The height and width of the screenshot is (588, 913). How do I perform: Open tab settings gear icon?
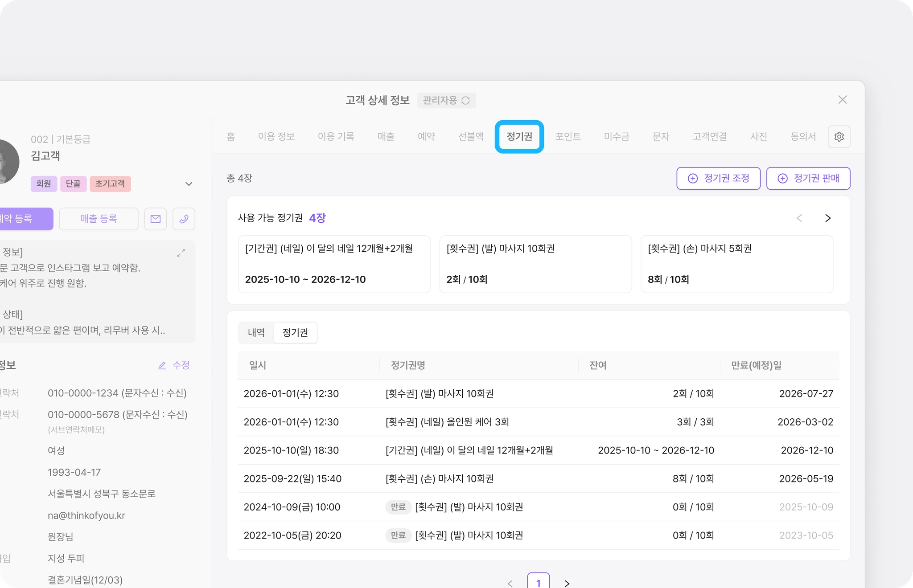[839, 137]
